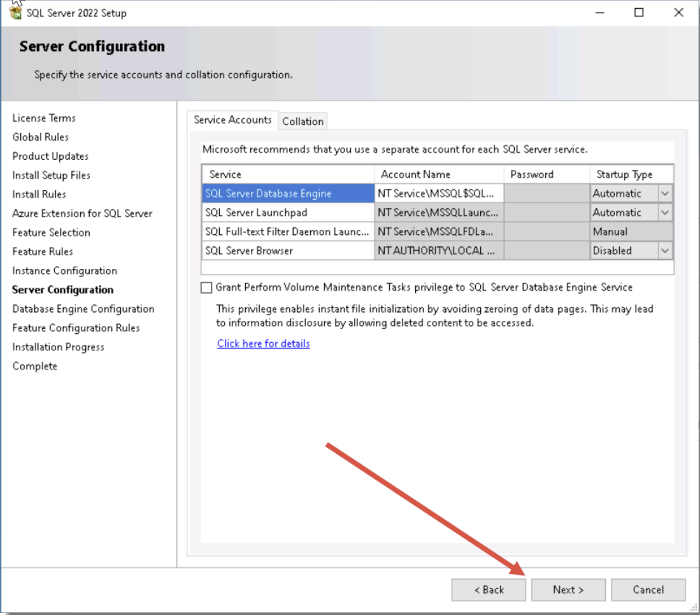Cancel the SQL Server setup

coord(648,590)
